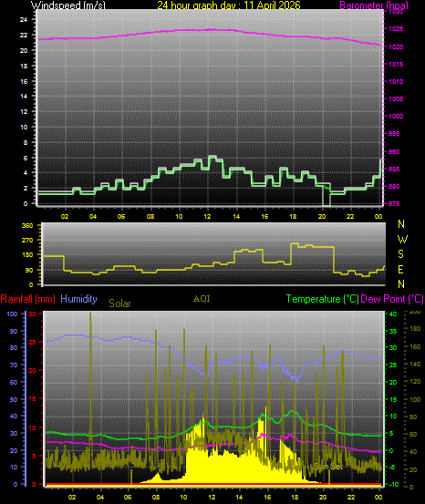Image resolution: width=425 pixels, height=504 pixels.
Task: Click the 60 humidity axis value on the left
Action: (13, 383)
